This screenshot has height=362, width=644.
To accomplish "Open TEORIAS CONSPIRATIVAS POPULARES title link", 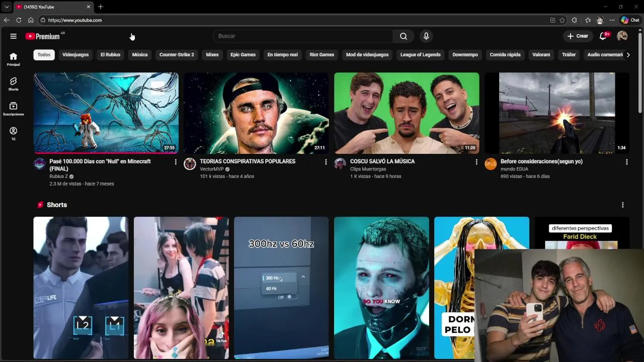I will coord(248,161).
